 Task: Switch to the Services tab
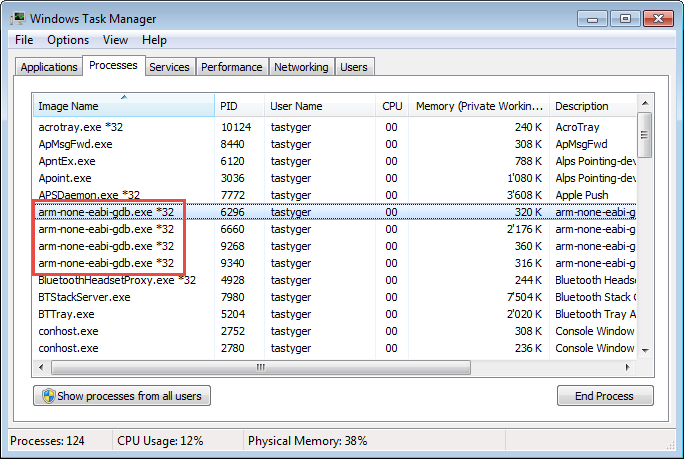(x=169, y=67)
